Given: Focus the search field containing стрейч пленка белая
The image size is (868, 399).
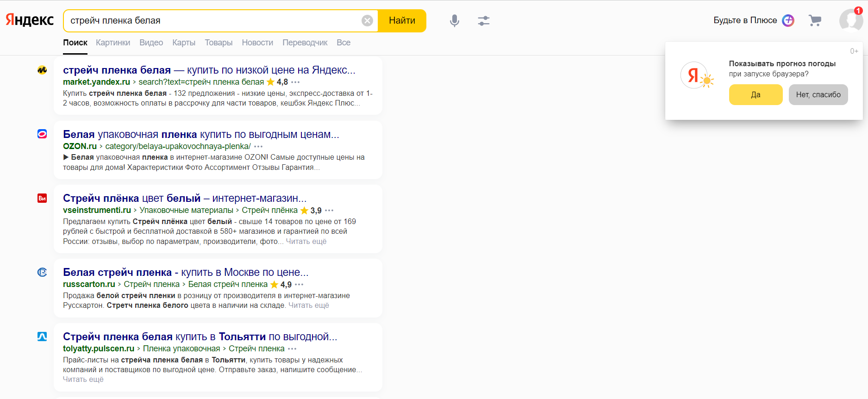Looking at the screenshot, I should pyautogui.click(x=213, y=21).
